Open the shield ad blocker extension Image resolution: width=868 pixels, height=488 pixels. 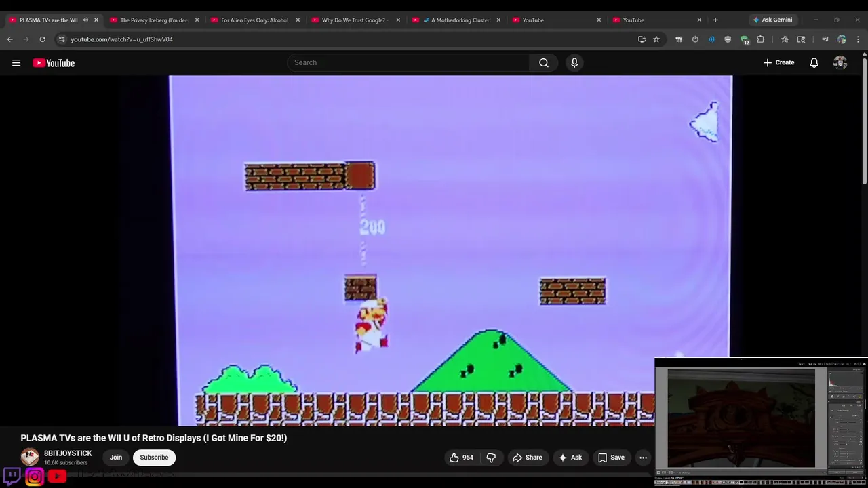(x=728, y=39)
